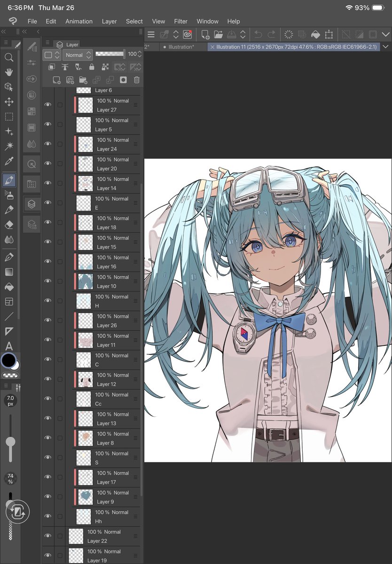392x564 pixels.
Task: Click the Redo arrow in command bar
Action: coord(272,34)
